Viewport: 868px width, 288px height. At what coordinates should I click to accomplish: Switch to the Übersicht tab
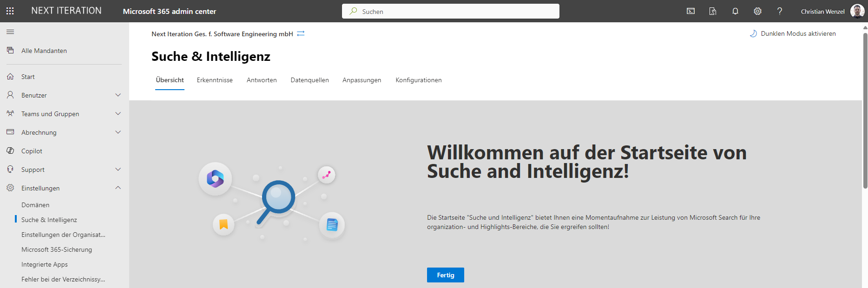170,80
